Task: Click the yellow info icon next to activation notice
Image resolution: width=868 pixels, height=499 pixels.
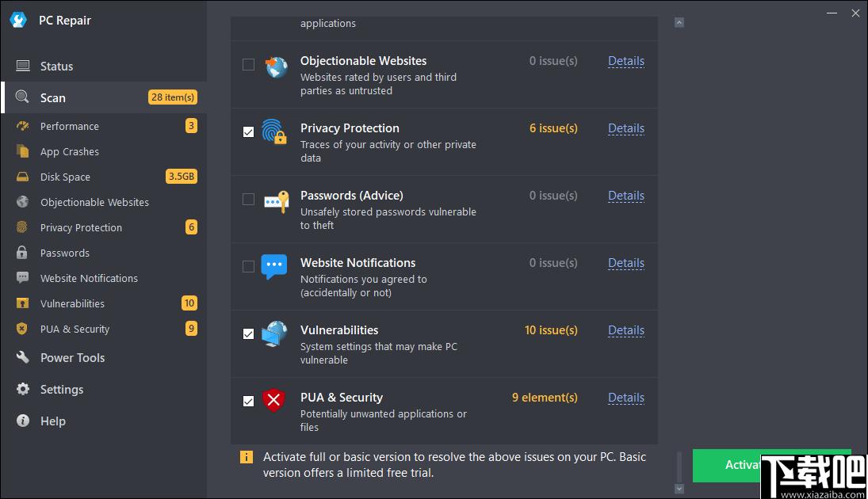Action: click(x=247, y=457)
